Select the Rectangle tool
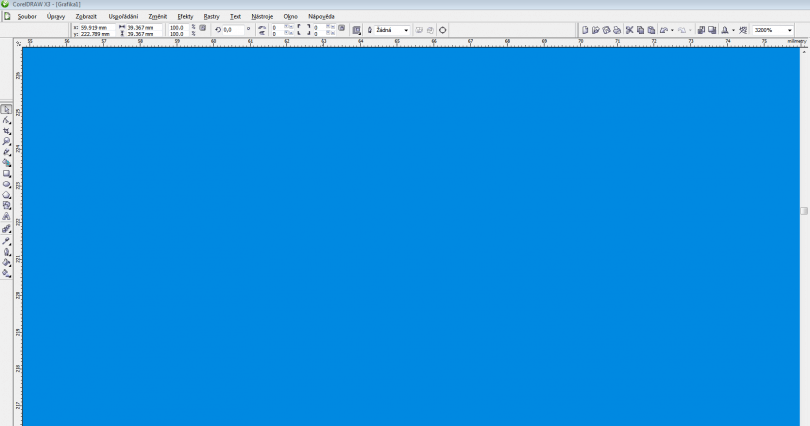Viewport: 810px width, 426px height. pos(6,174)
